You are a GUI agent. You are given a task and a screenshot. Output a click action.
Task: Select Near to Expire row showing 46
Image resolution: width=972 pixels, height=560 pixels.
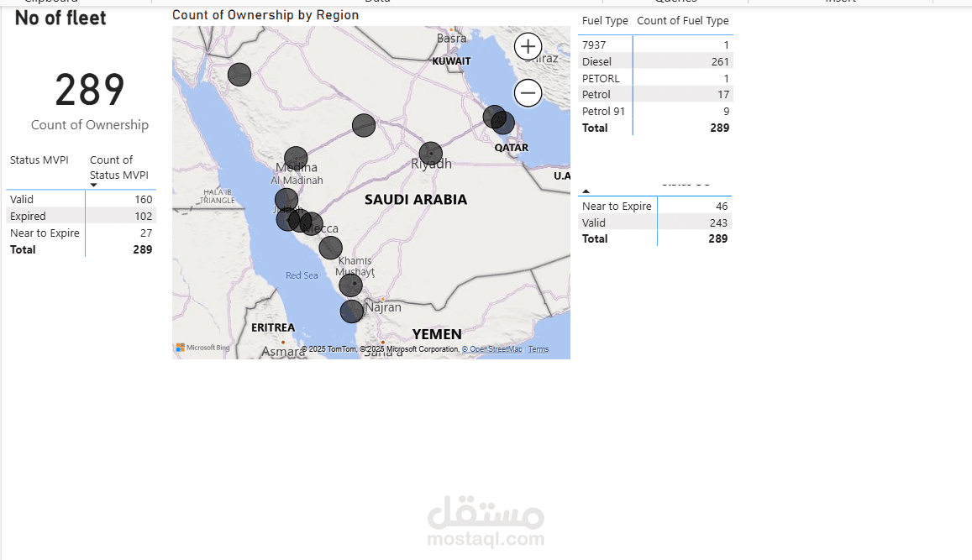pyautogui.click(x=654, y=207)
